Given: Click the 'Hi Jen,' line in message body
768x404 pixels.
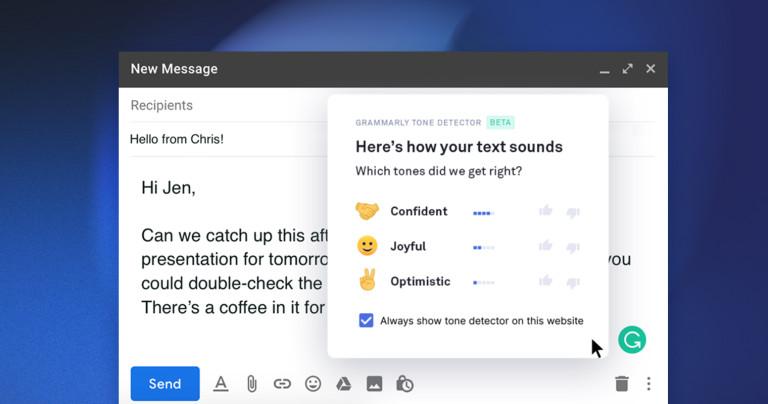Looking at the screenshot, I should pos(168,188).
